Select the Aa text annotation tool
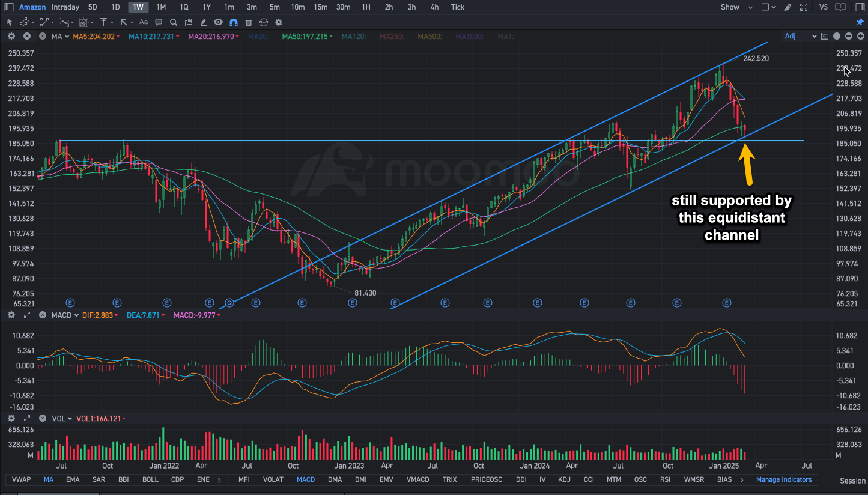This screenshot has width=868, height=495. (143, 22)
